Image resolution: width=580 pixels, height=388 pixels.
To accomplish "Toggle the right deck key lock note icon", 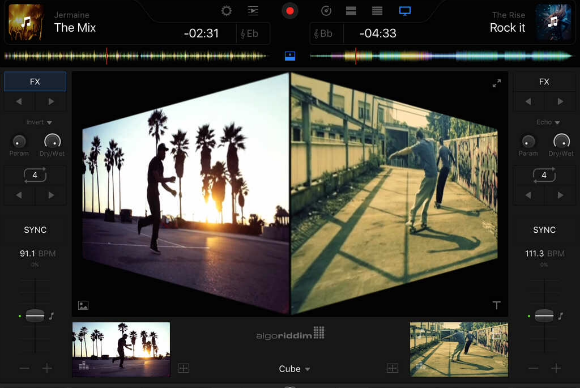I will point(561,316).
